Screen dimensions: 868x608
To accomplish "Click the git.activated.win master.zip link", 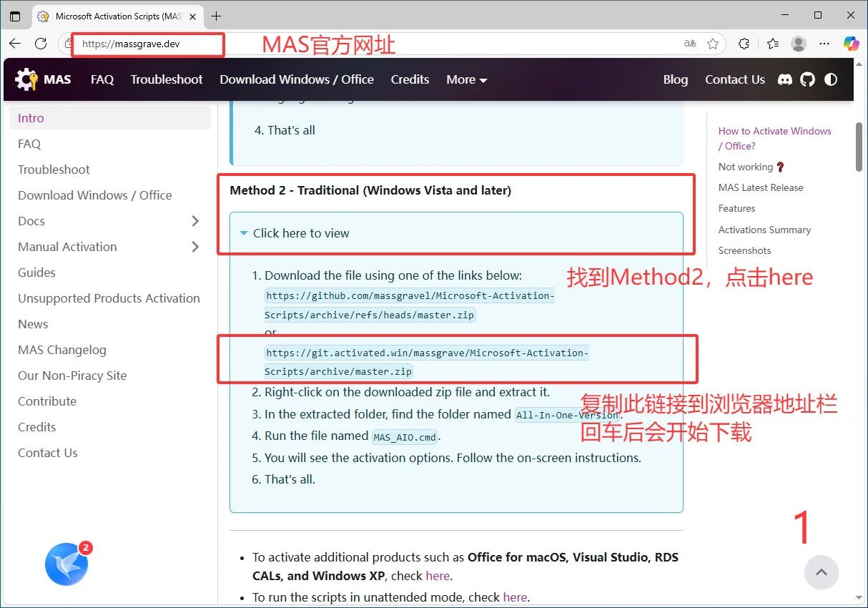I will tap(426, 362).
